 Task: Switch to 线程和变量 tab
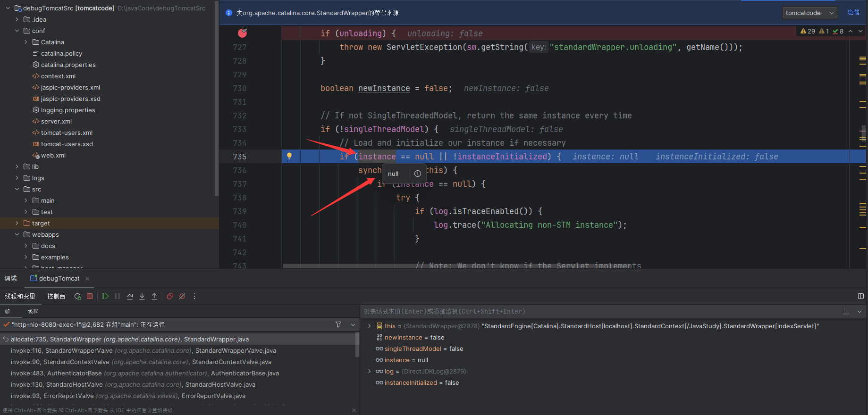pos(20,296)
